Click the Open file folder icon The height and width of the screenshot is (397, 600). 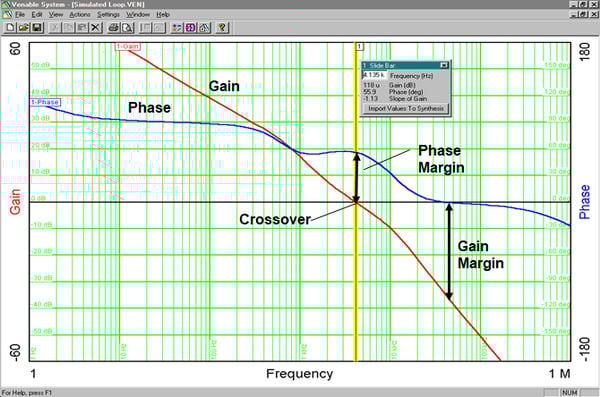tap(23, 28)
